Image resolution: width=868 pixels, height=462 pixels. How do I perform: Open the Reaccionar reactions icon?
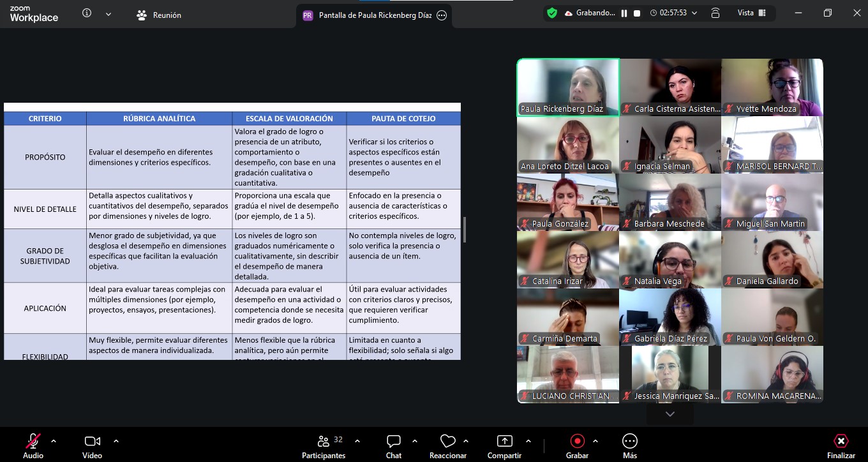pos(448,441)
